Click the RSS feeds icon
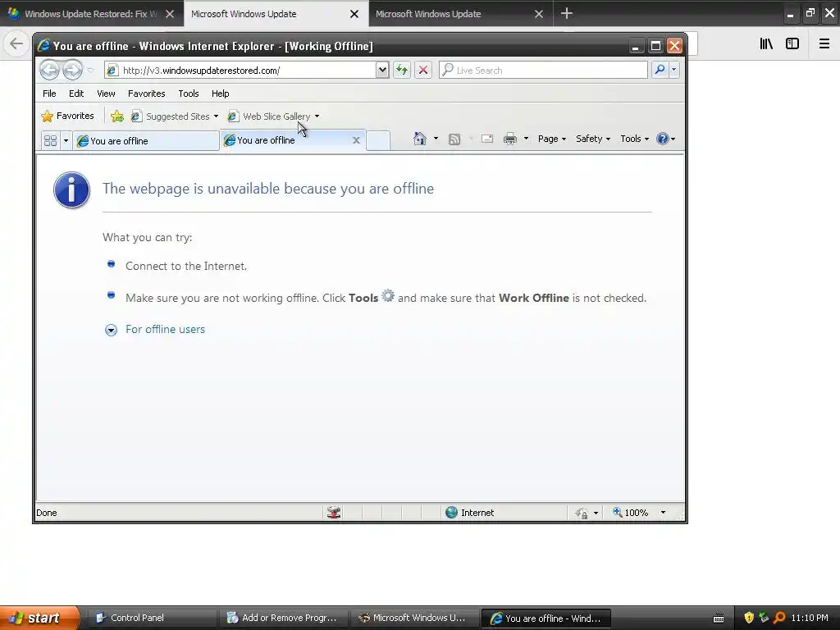The image size is (840, 630). [x=454, y=139]
